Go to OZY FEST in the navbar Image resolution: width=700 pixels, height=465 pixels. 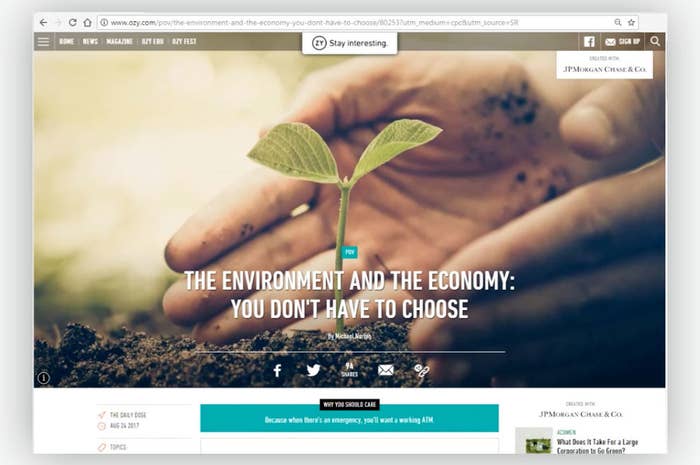coord(184,42)
